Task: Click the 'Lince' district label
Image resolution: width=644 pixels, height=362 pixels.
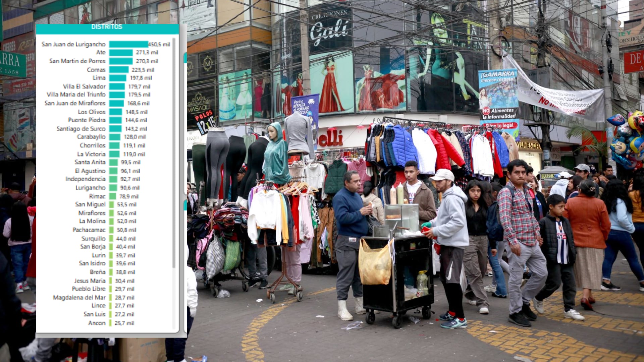Action: pos(99,306)
